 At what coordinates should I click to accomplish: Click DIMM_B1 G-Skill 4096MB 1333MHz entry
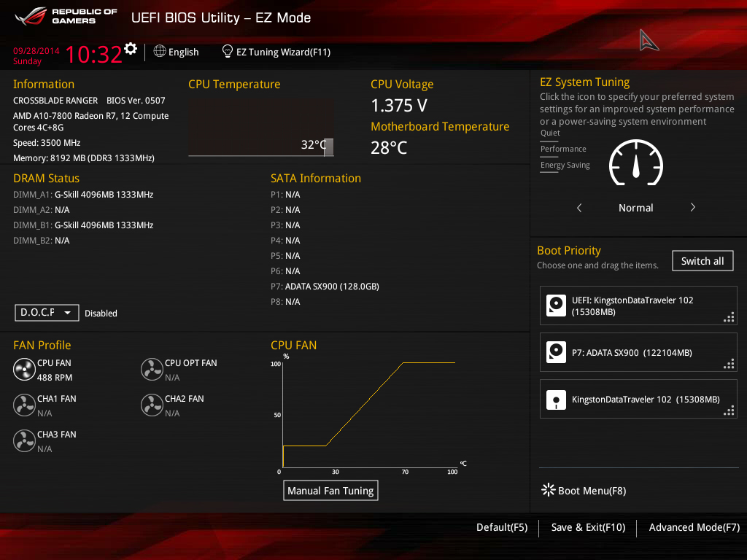[x=83, y=225]
